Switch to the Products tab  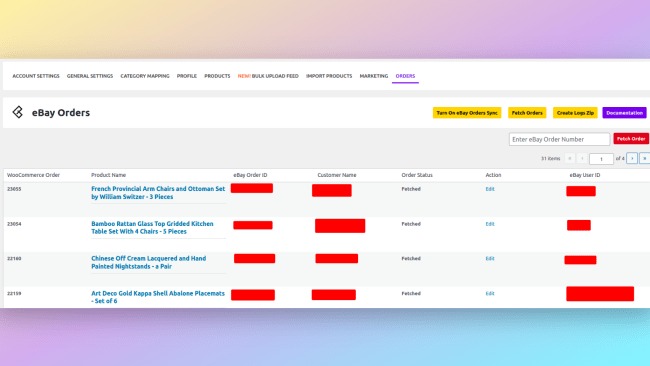click(217, 76)
